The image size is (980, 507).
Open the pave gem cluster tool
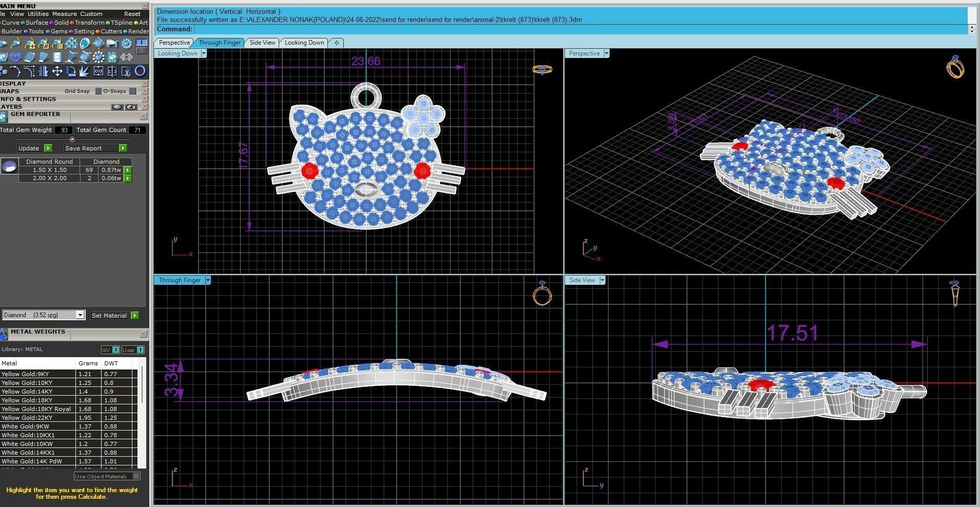[71, 44]
